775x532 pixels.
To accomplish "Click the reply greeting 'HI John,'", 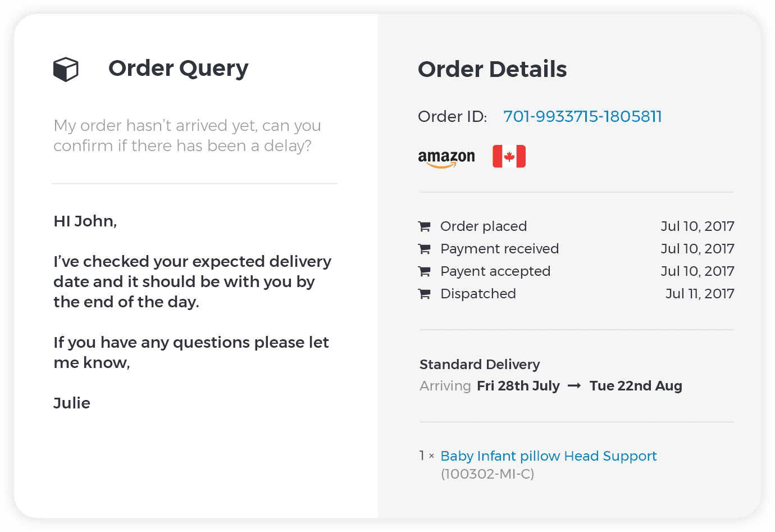I will 85,221.
